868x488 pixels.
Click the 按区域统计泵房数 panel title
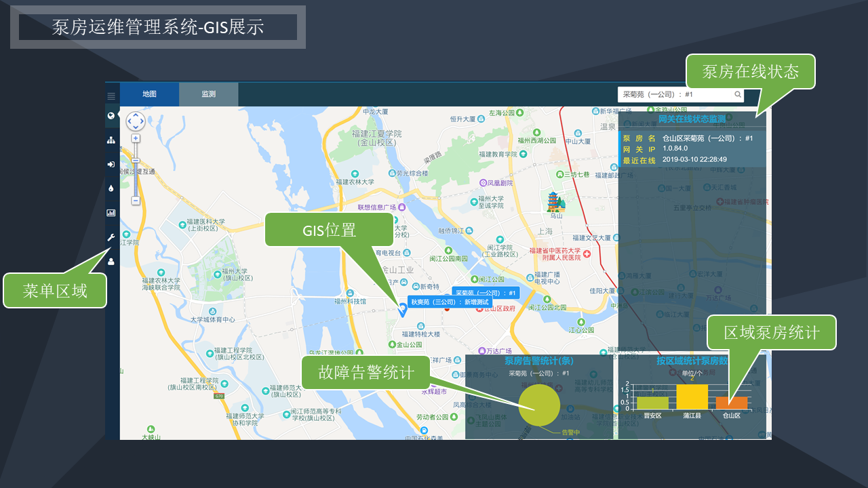[x=692, y=361]
